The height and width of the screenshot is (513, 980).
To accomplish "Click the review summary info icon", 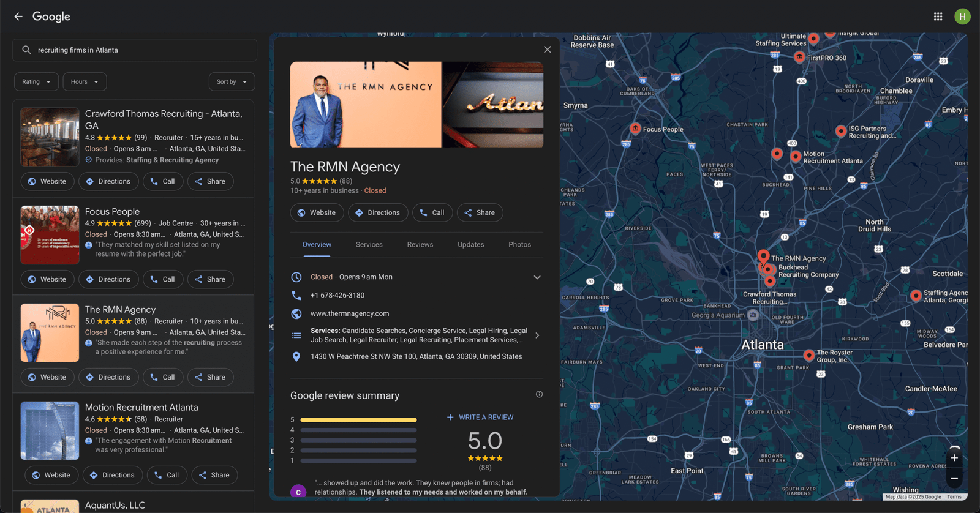I will (x=539, y=395).
